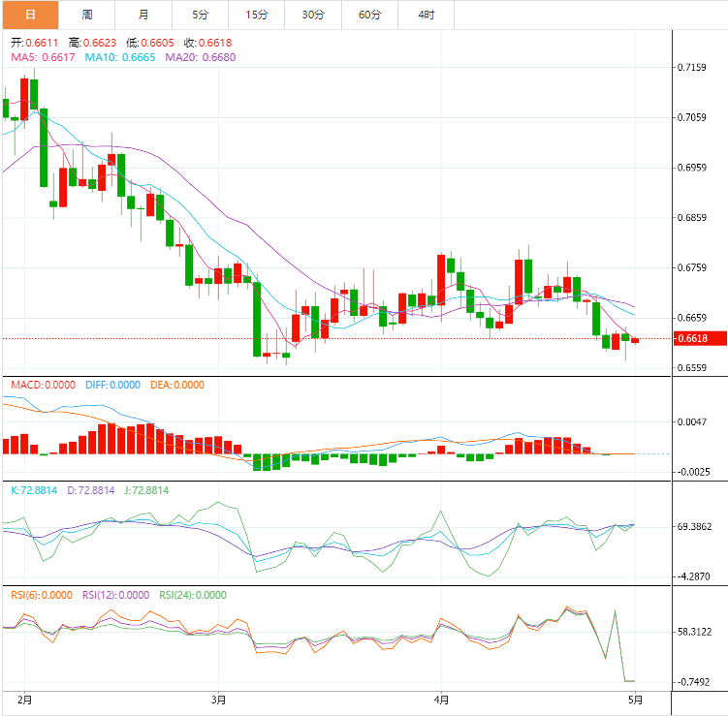The width and height of the screenshot is (728, 716).
Task: Open the 4时 timeframe tab
Action: coord(426,15)
